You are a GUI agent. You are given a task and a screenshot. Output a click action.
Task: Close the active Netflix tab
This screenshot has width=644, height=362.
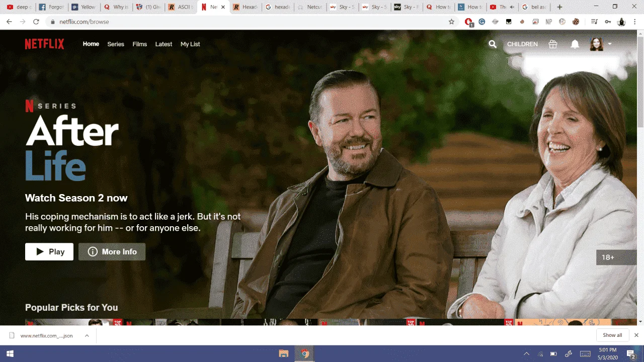click(223, 7)
